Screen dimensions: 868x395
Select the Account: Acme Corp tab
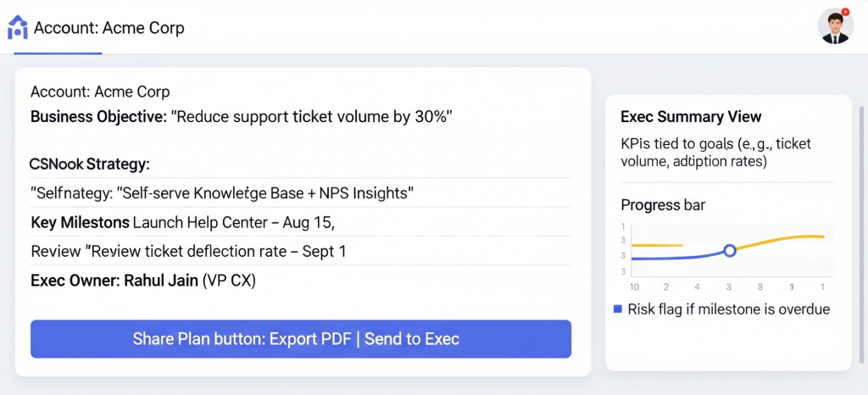coord(108,28)
